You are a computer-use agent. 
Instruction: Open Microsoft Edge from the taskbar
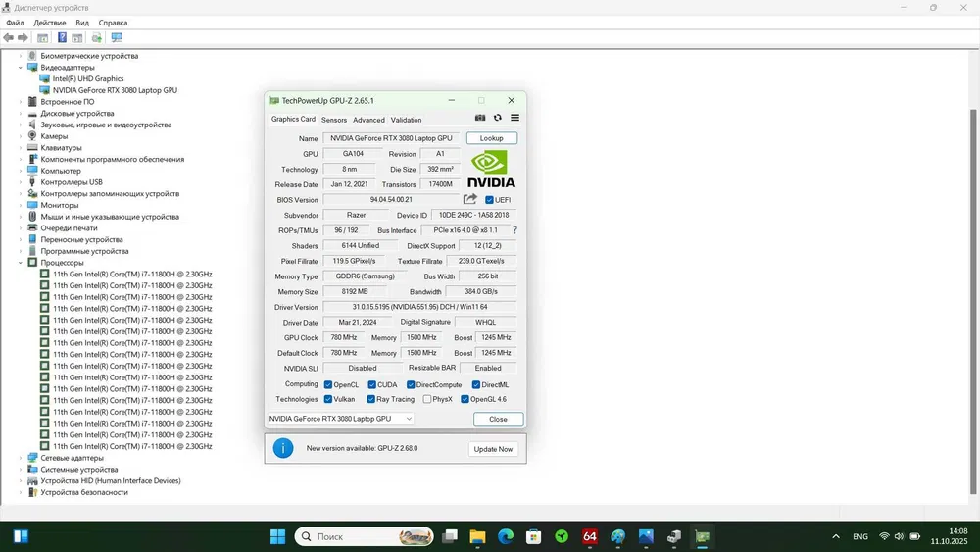coord(506,536)
